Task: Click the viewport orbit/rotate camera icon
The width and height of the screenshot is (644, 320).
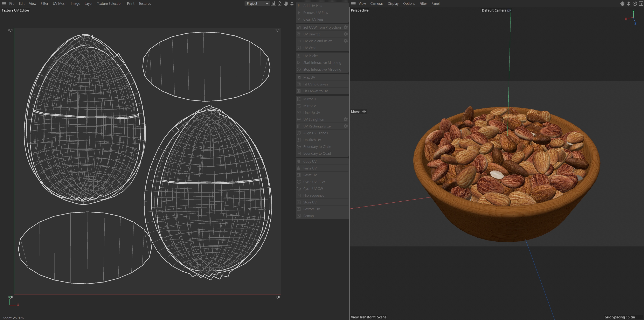Action: tap(635, 4)
